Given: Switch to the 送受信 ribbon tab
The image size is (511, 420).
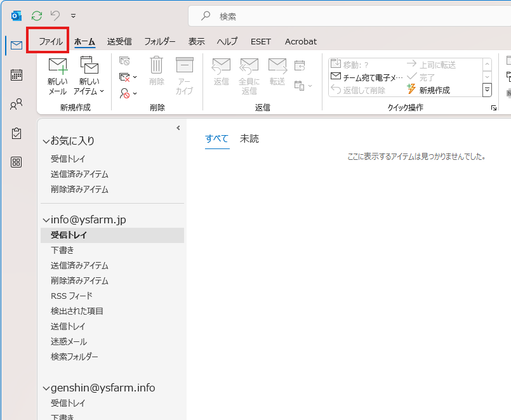Looking at the screenshot, I should (119, 41).
